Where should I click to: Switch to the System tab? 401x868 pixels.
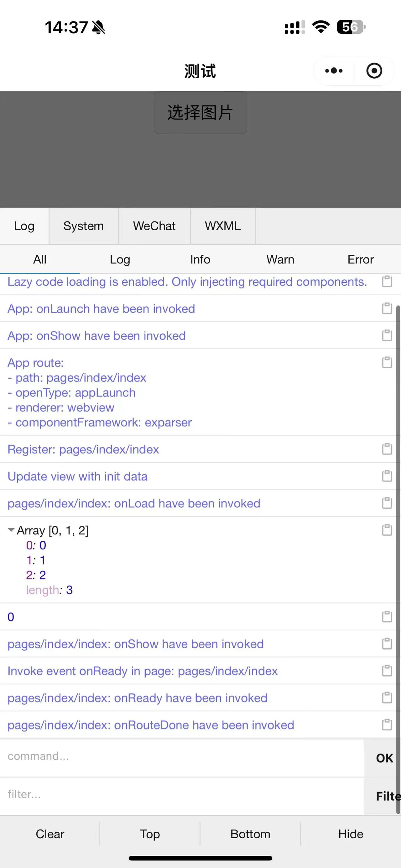tap(83, 226)
